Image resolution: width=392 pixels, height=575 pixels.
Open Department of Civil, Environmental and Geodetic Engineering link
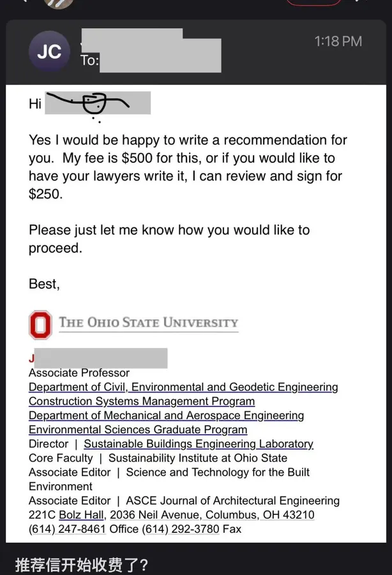point(183,387)
